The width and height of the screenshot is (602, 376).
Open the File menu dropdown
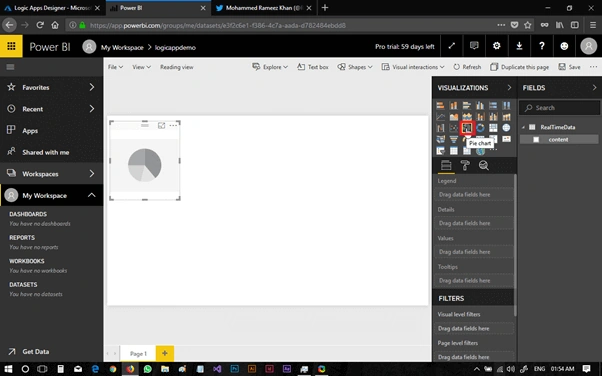pyautogui.click(x=115, y=67)
